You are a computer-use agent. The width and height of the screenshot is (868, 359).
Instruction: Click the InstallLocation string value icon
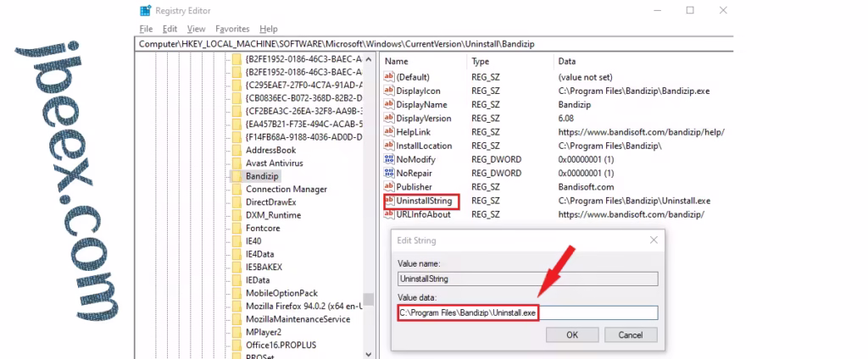389,146
